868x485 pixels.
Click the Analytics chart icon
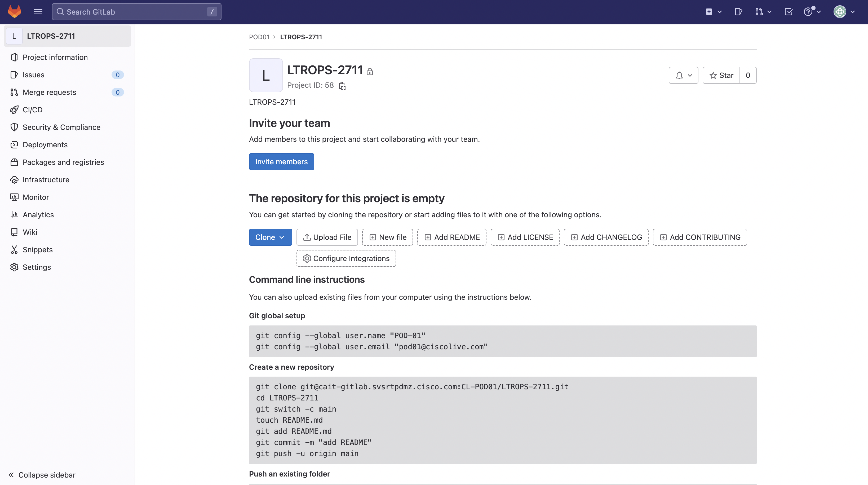(x=14, y=215)
